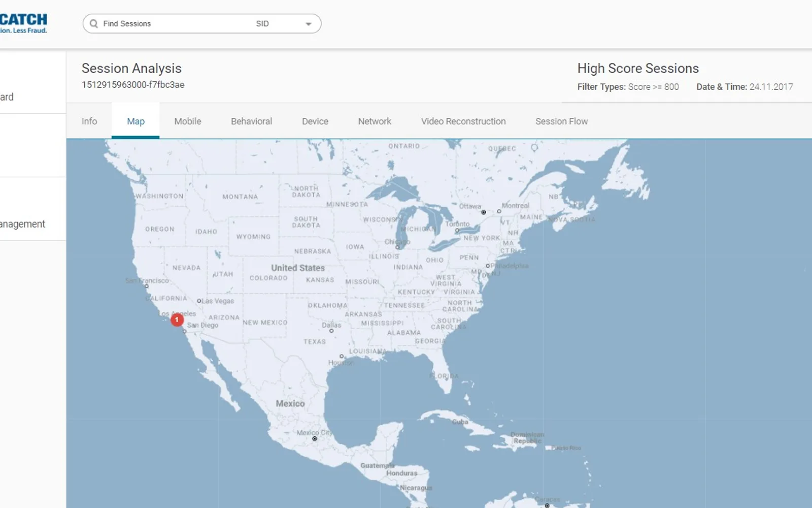Image resolution: width=812 pixels, height=508 pixels.
Task: Click the sidebar item ending in 'anagement'
Action: [x=22, y=224]
